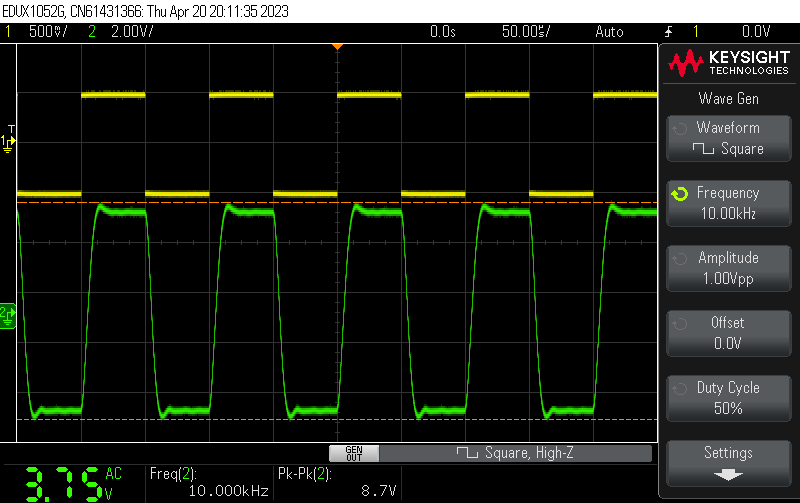
Task: Click the Wave Gen menu title
Action: click(729, 98)
